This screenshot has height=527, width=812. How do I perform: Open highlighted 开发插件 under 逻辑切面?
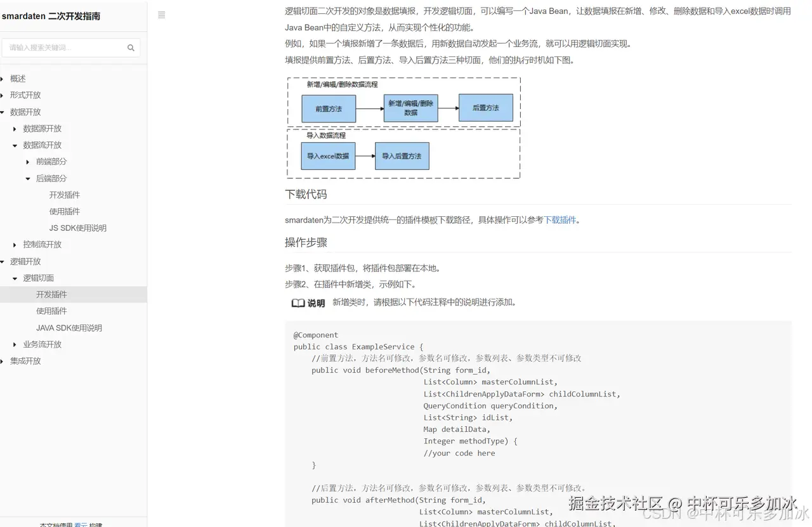point(51,295)
